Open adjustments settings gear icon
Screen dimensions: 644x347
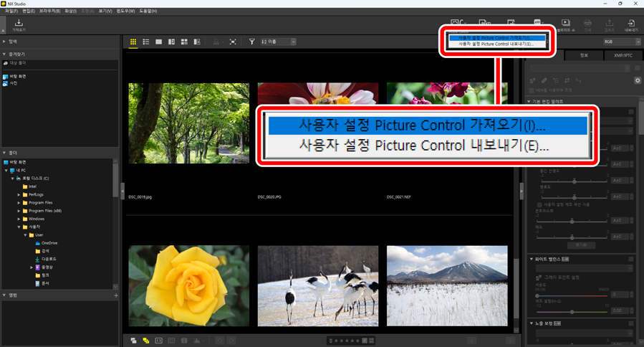[637, 80]
